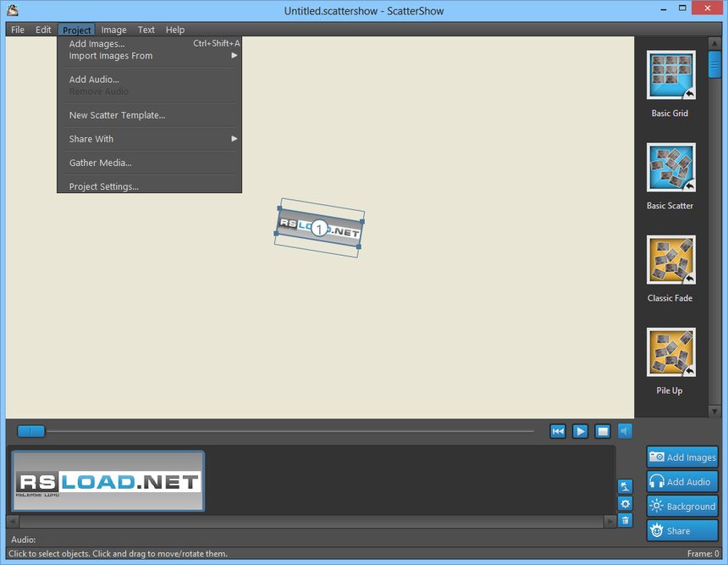Open the File menu
This screenshot has height=565, width=728.
[x=18, y=30]
